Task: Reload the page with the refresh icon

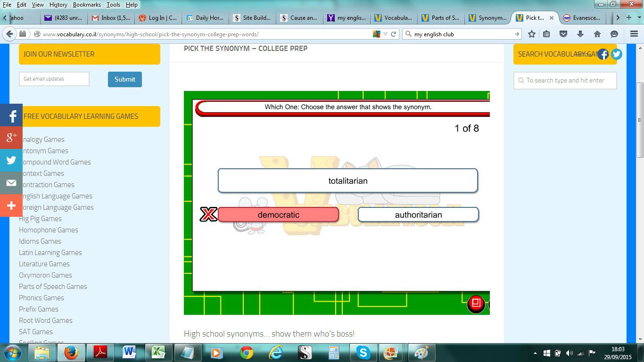Action: coord(393,34)
